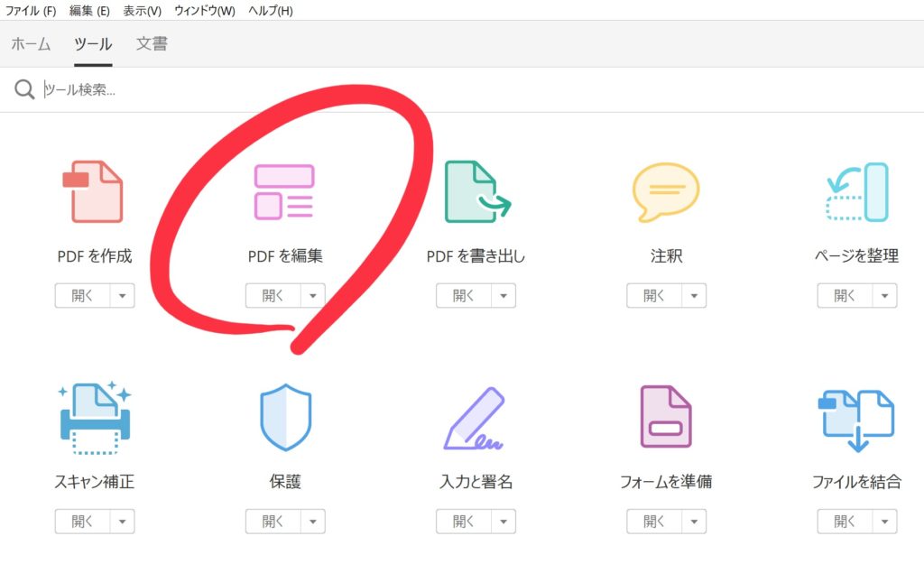Screen dimensions: 924x564
Task: Click 開く button under 注釈
Action: (x=655, y=295)
